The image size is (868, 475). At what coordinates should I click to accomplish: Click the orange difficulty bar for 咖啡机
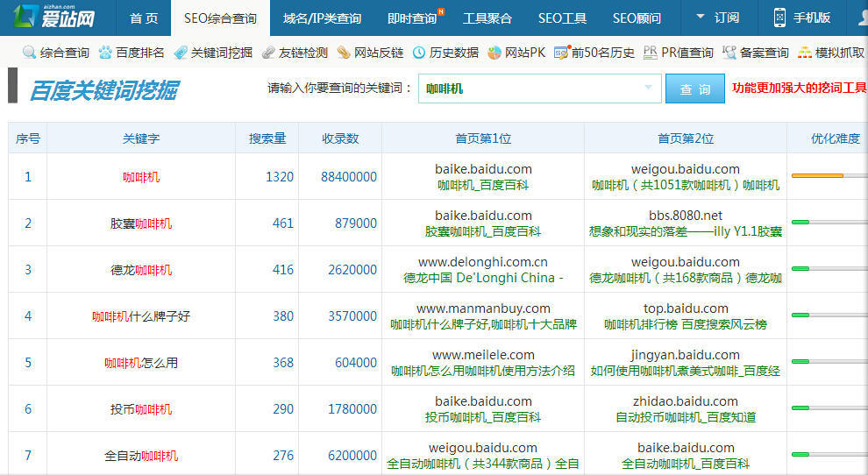point(817,176)
